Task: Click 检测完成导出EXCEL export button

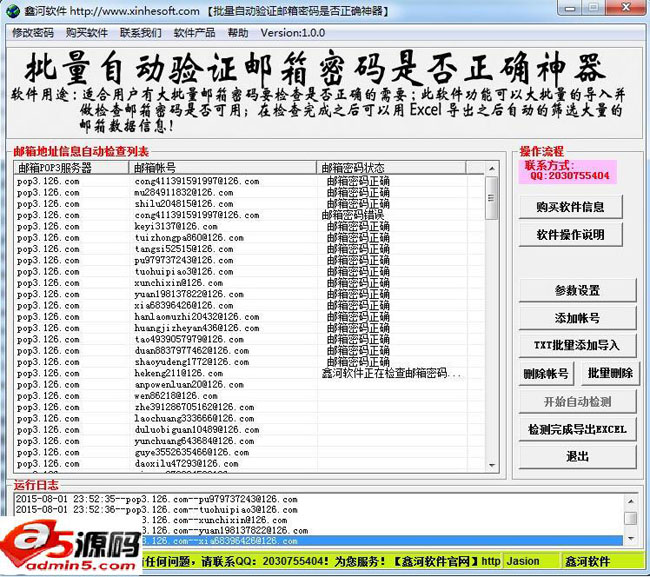Action: click(x=577, y=429)
